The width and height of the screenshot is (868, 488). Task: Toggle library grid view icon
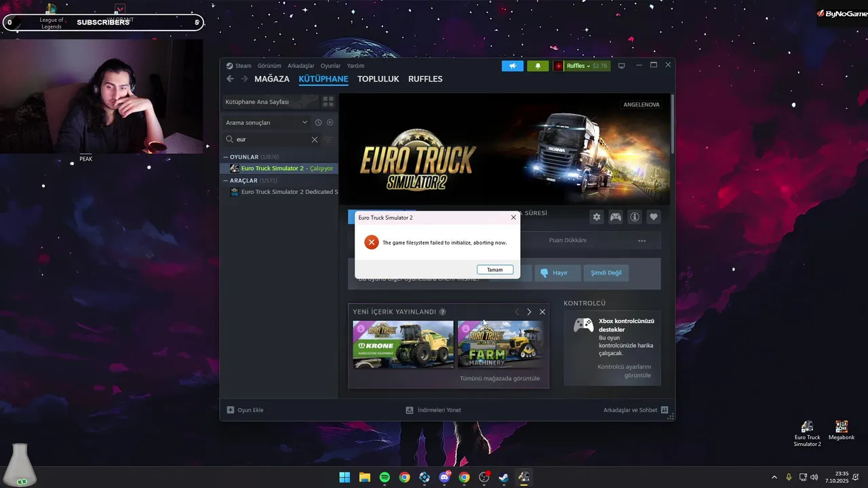pyautogui.click(x=328, y=102)
